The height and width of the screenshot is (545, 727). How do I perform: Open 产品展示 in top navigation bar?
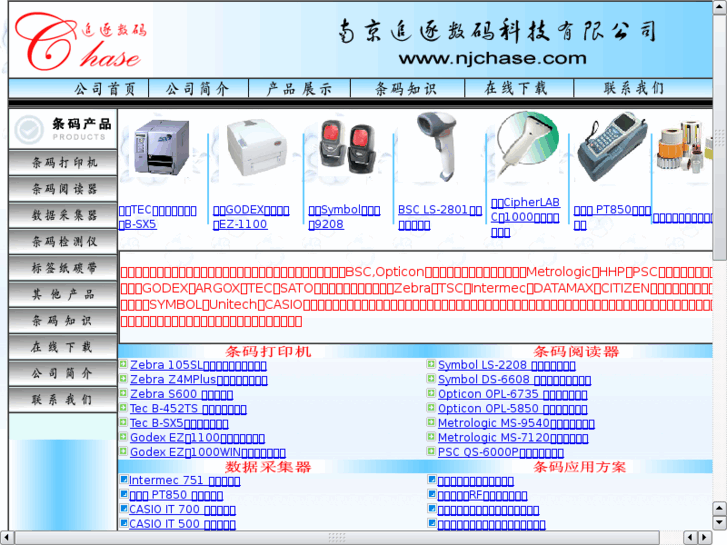tap(299, 88)
